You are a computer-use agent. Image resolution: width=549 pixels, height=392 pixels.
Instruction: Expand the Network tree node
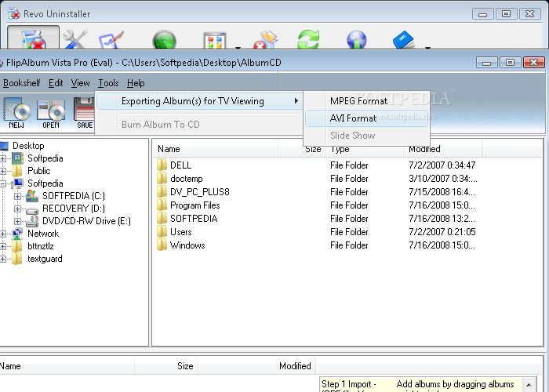[2, 234]
